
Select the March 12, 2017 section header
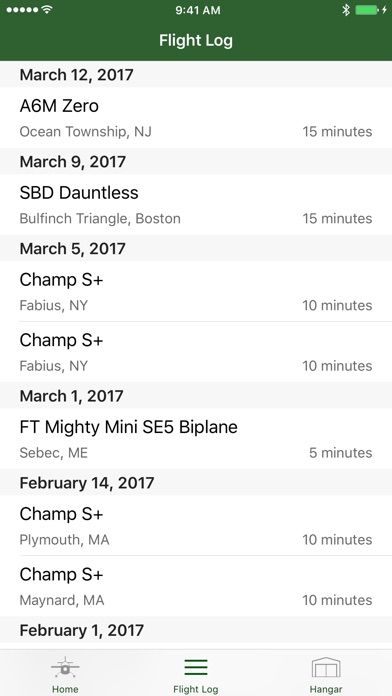196,74
